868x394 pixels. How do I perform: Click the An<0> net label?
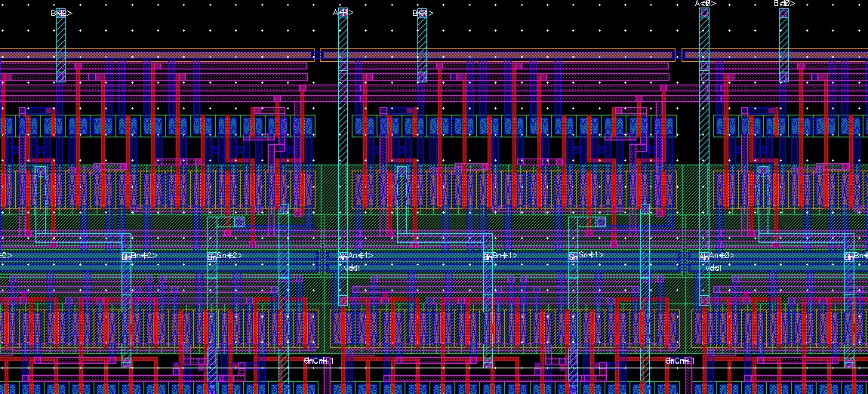pos(718,256)
